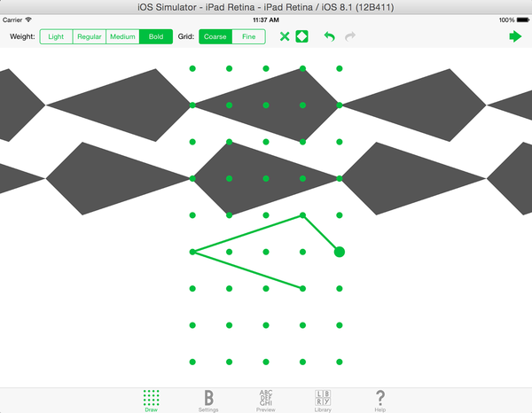This screenshot has width=532, height=413.
Task: Switch grid to Coarse
Action: 215,36
